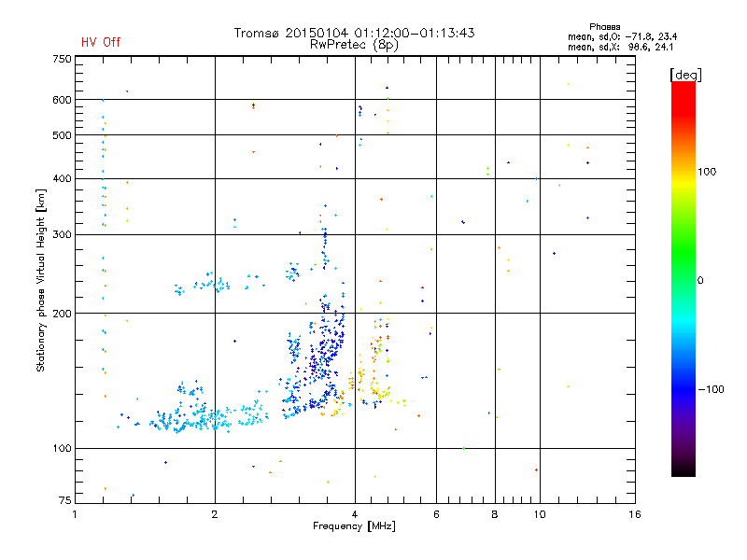Click the 300 km height label

tap(62, 234)
